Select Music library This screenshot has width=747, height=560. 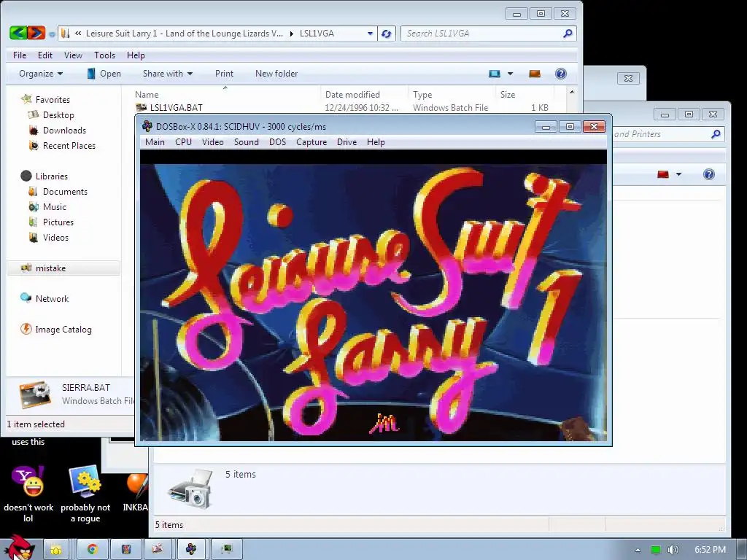(x=54, y=206)
